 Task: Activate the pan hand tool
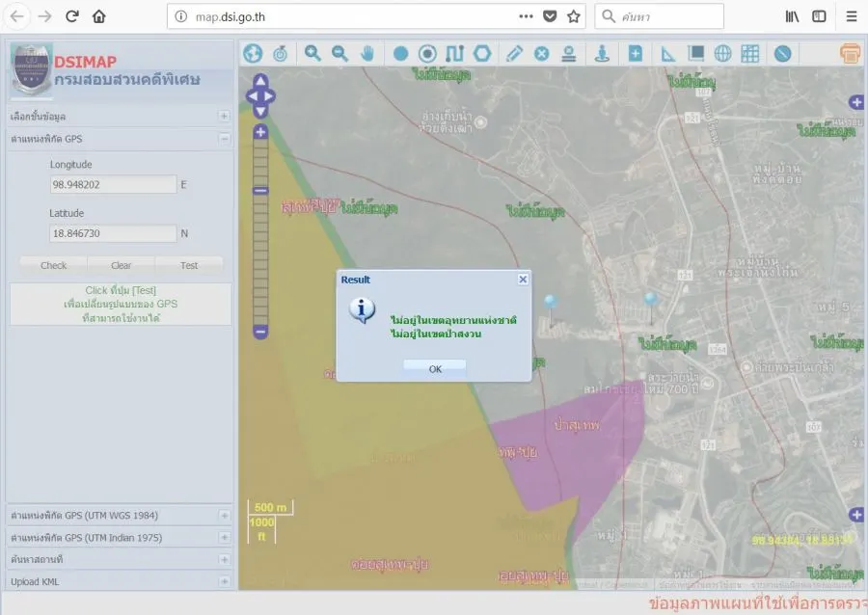[367, 53]
